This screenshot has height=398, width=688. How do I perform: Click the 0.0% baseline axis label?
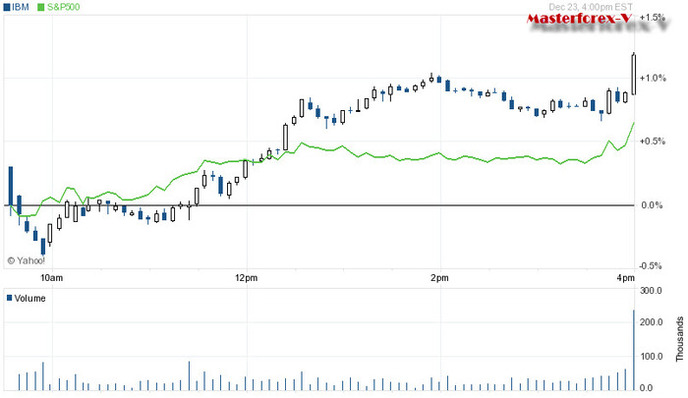(652, 205)
